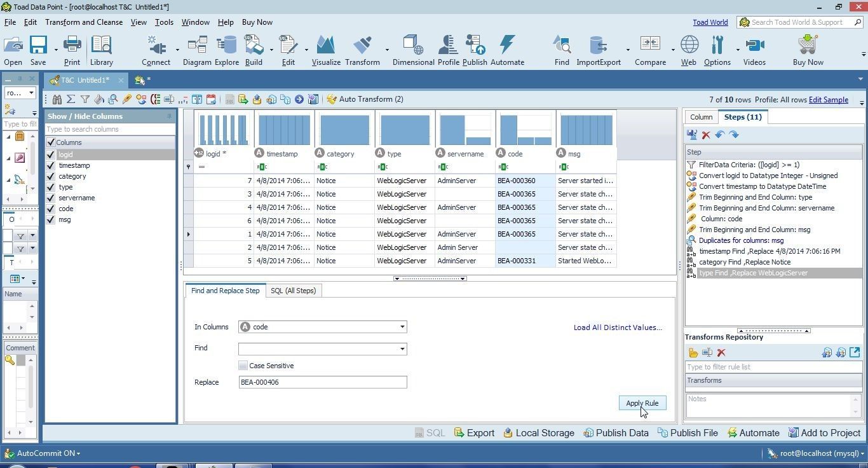Open the Save button dropdown arrow
This screenshot has height=468, width=868.
pos(55,50)
